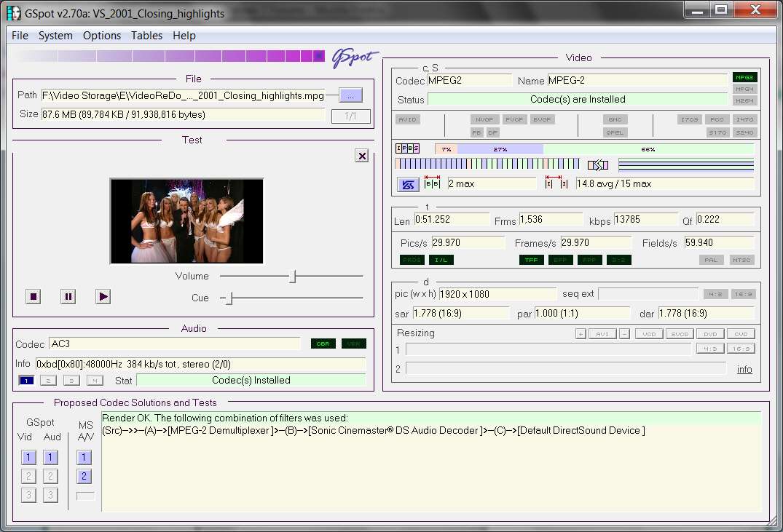Open the Help menu
Image resolution: width=783 pixels, height=532 pixels.
184,36
